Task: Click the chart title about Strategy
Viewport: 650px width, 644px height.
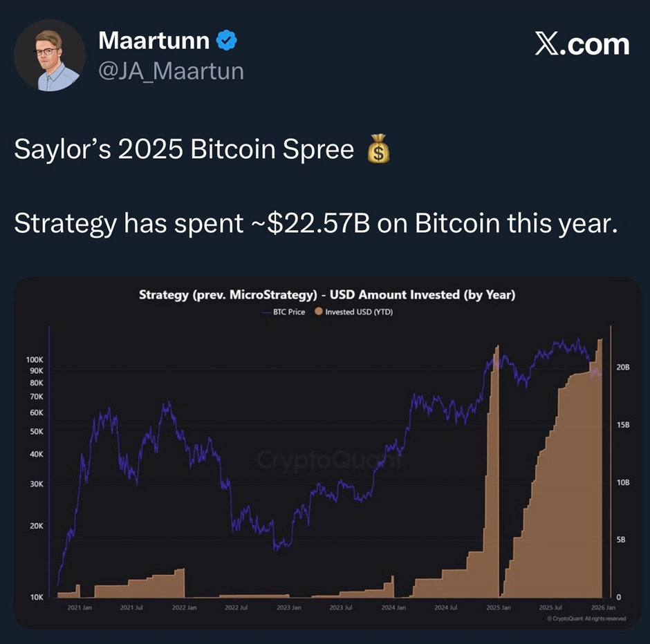Action: click(x=326, y=295)
